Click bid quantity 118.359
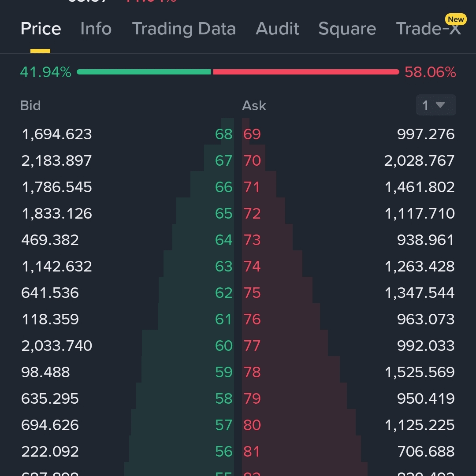The image size is (476, 476). coord(50,319)
